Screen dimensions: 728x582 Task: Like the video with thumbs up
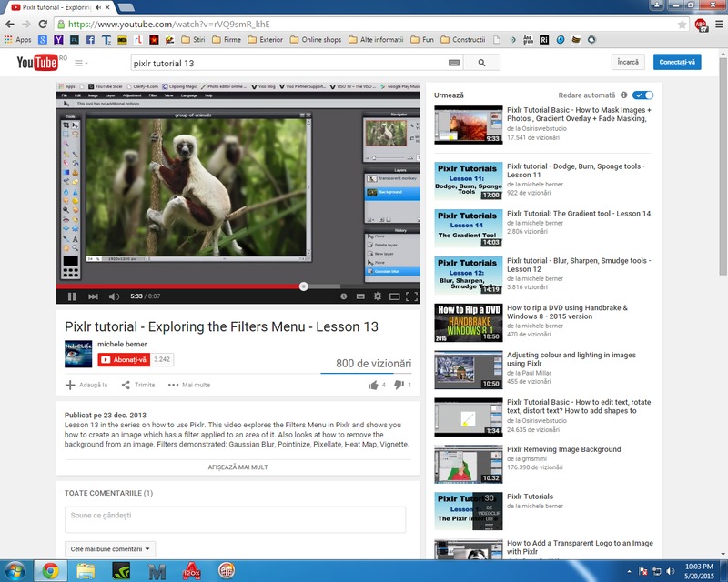click(373, 386)
